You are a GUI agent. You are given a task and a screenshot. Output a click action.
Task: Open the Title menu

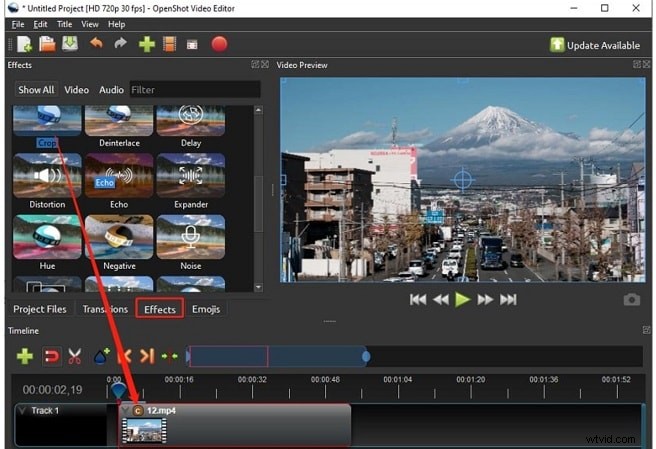64,24
